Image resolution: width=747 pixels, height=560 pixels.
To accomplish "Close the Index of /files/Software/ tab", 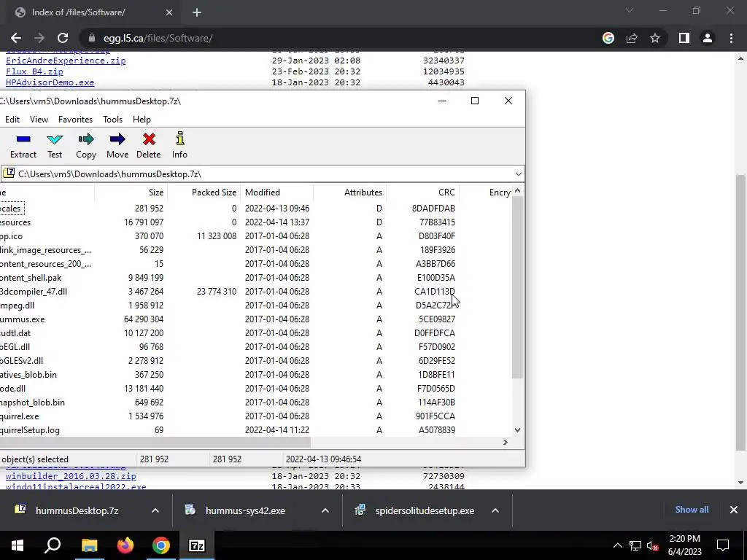I will [x=169, y=12].
